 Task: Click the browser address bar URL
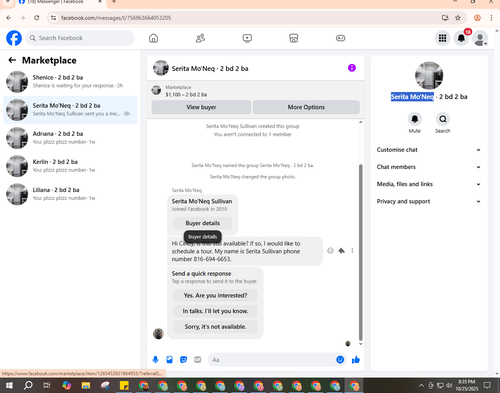pyautogui.click(x=116, y=18)
